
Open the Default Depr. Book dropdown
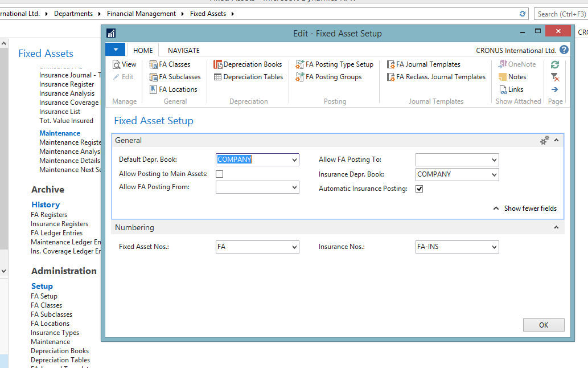tap(294, 160)
